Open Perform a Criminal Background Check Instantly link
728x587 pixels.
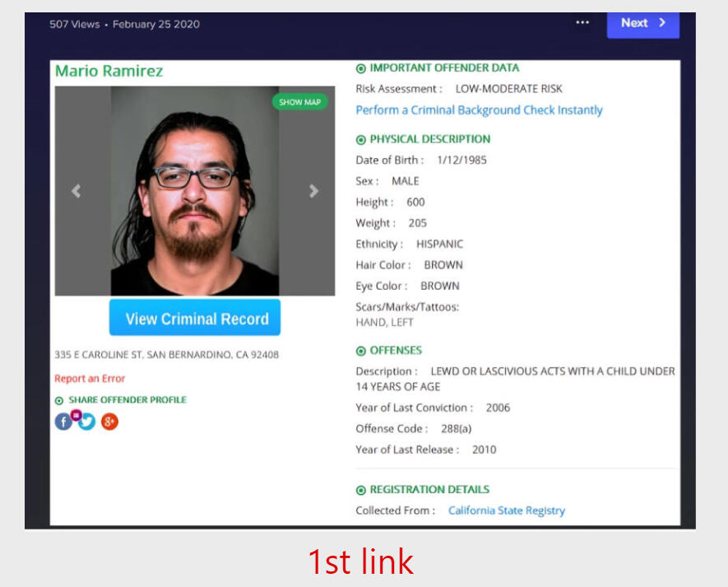(479, 110)
